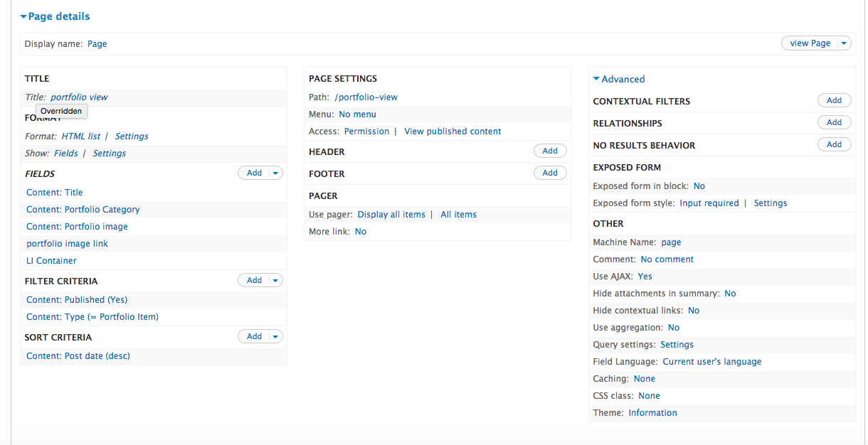Click the view Page button
Viewport: 868px width, 445px height.
tap(810, 43)
